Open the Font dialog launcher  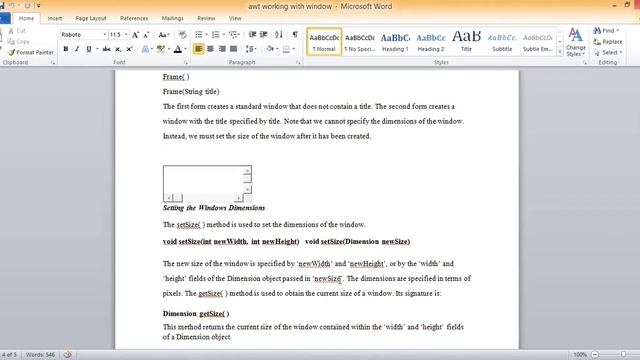[186, 63]
